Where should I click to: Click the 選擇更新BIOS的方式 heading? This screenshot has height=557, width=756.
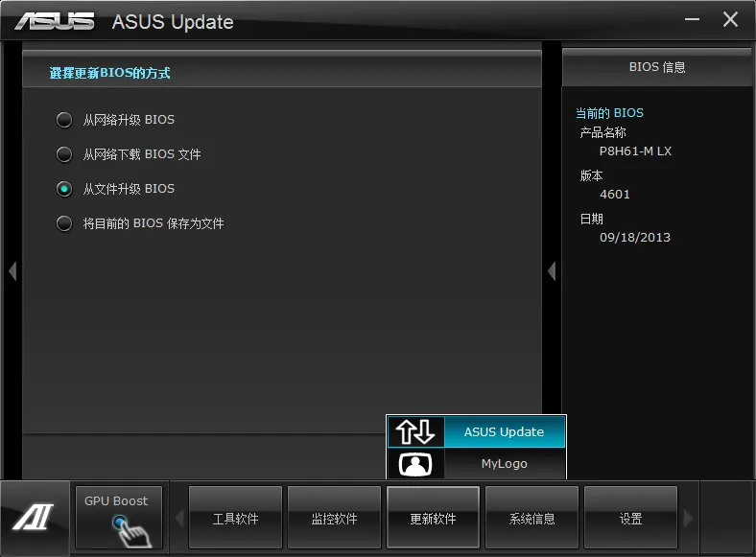(109, 73)
